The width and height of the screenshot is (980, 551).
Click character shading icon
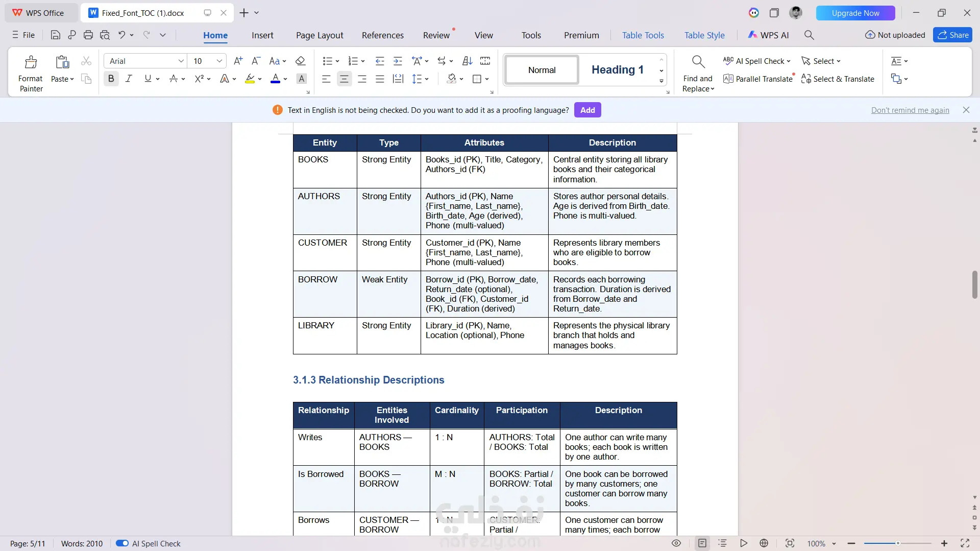point(302,79)
